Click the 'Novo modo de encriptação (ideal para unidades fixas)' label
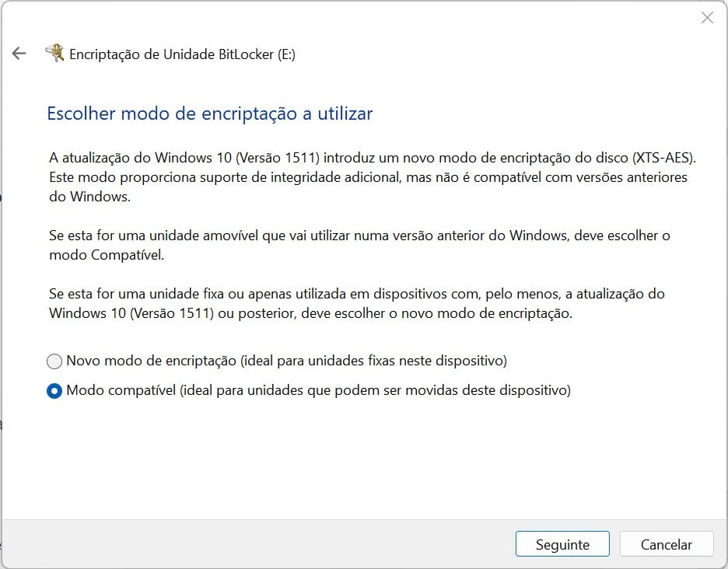Image resolution: width=728 pixels, height=569 pixels. (286, 361)
